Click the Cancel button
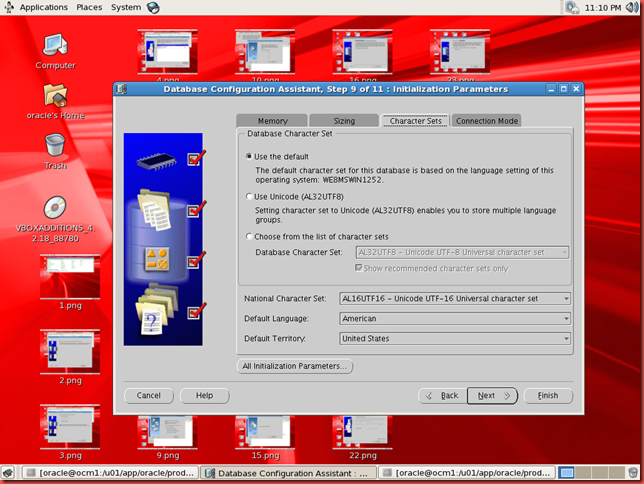The image size is (644, 484). point(149,396)
